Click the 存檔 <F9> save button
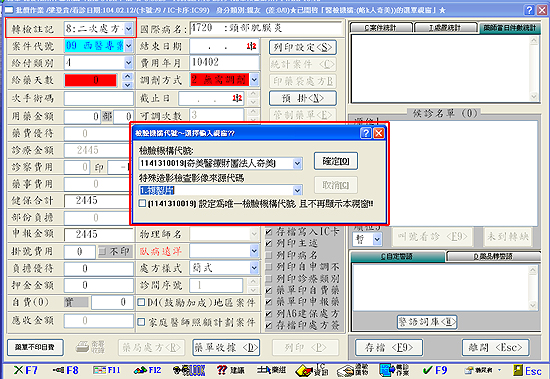Screen dimensions: 550x379 389,347
